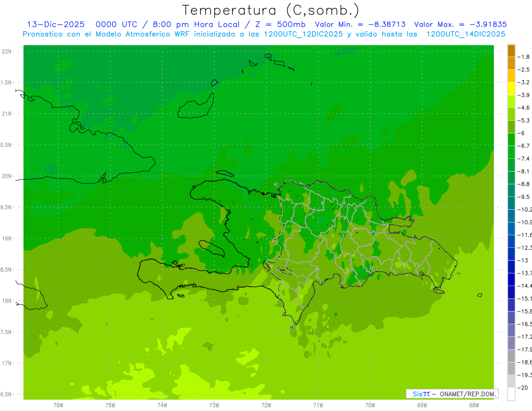
Task: Click the "73W" longitude label
Action: click(214, 405)
